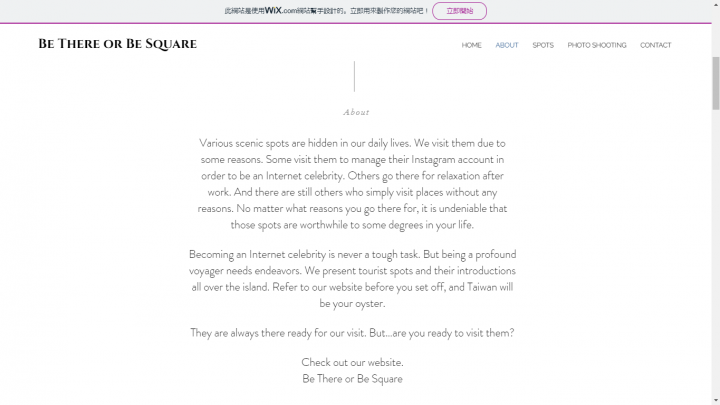This screenshot has height=405, width=720.
Task: Select the ABOUT navigation item
Action: pos(506,45)
